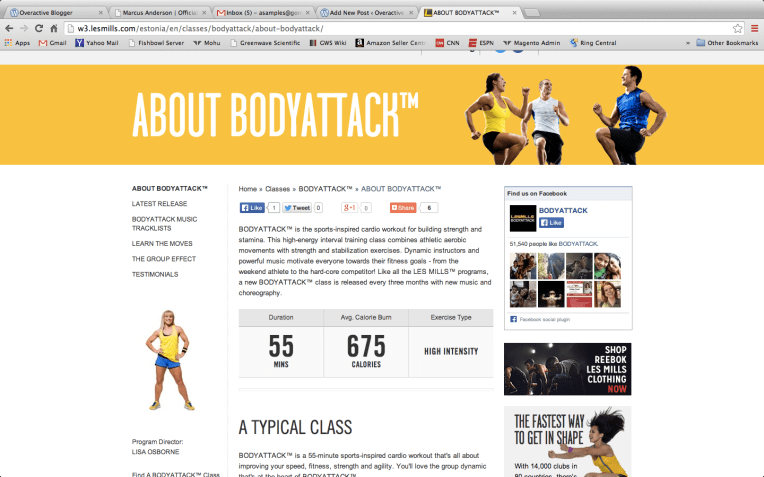Bookmark this page with the star icon
The height and width of the screenshot is (477, 764).
tap(738, 28)
